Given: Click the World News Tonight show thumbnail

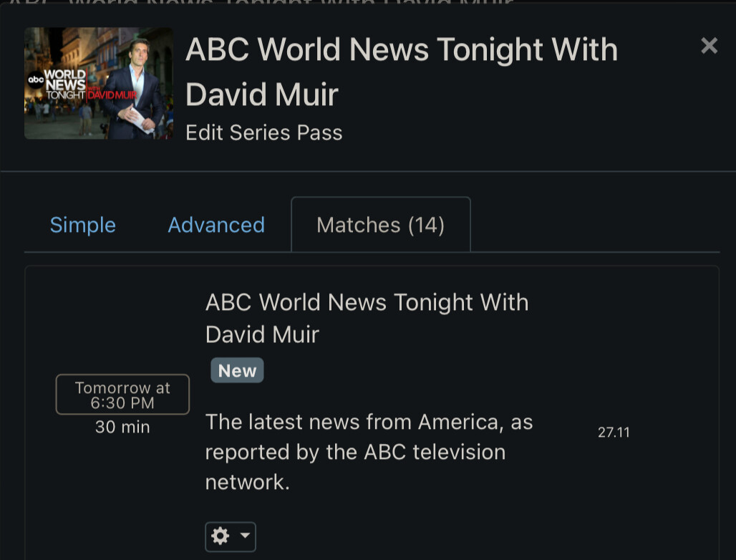Looking at the screenshot, I should (x=99, y=83).
